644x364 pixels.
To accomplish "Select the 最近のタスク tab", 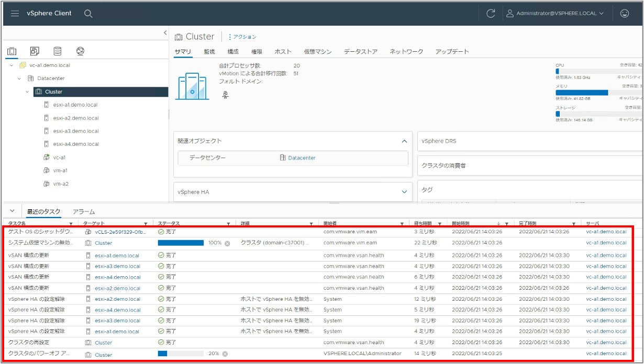I will click(44, 212).
